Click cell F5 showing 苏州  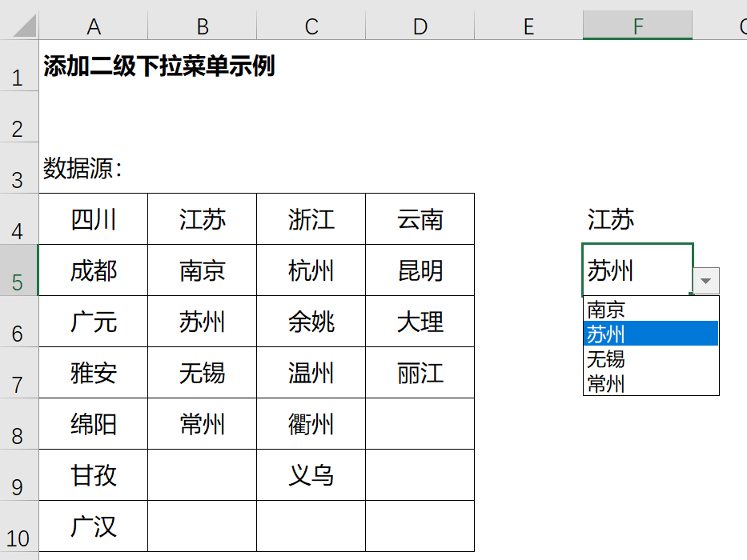pos(637,270)
